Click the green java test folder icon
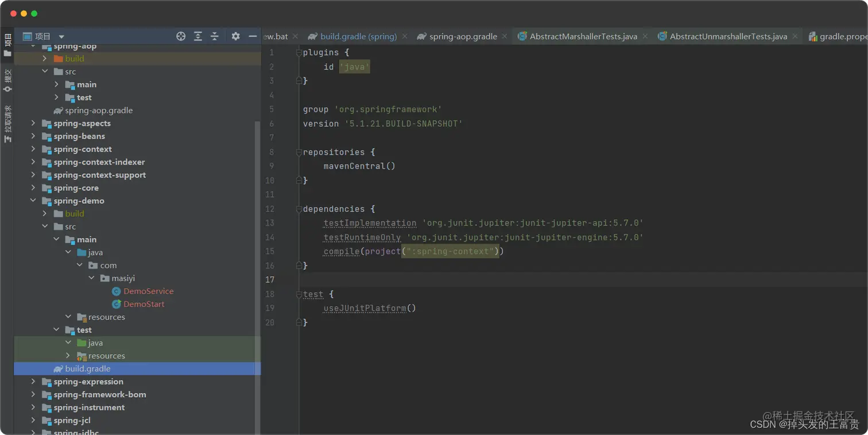 (x=82, y=343)
